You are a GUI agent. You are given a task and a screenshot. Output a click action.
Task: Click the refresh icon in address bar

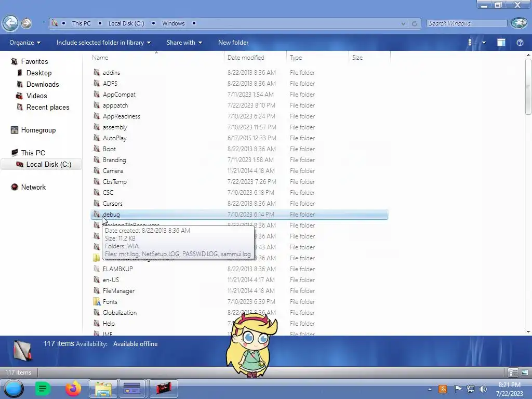point(414,23)
